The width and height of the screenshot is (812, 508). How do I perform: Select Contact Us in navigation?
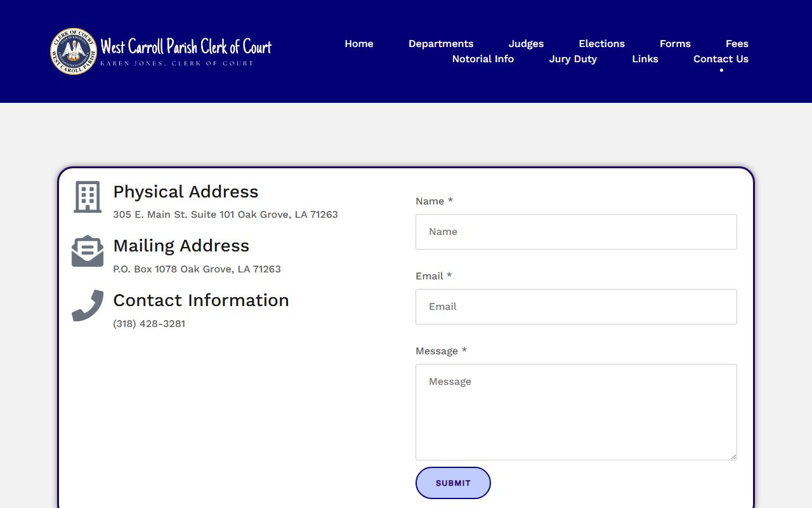pos(721,59)
